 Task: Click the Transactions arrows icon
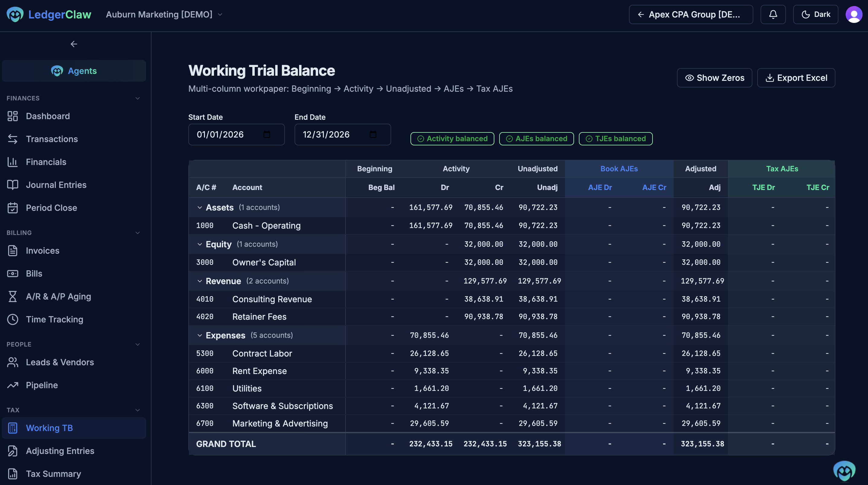pyautogui.click(x=12, y=139)
